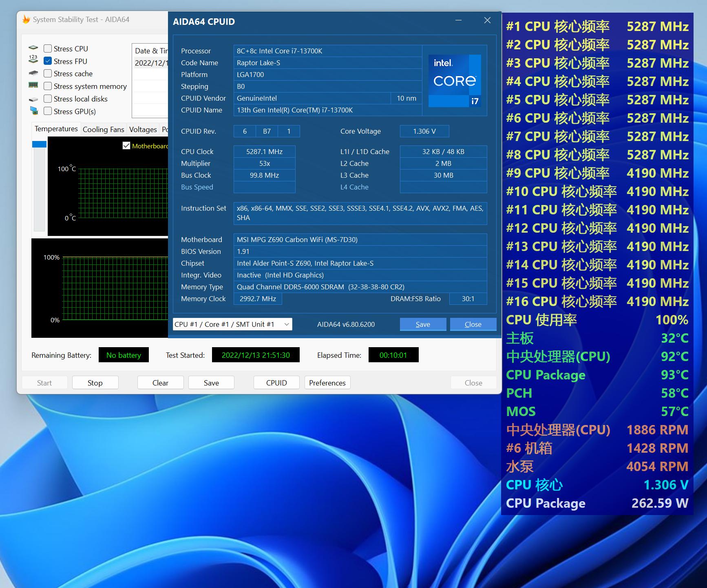Click the cache chip icon beside Stress cache
This screenshot has height=588, width=707.
(33, 74)
